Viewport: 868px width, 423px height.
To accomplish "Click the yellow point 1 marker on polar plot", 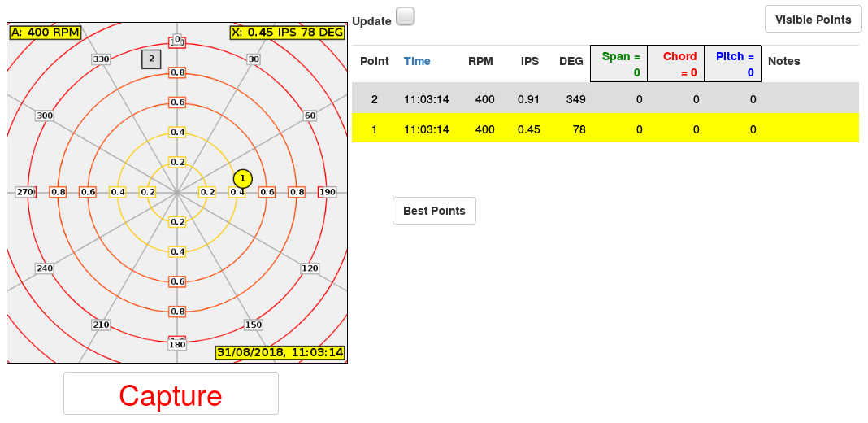I will [241, 178].
